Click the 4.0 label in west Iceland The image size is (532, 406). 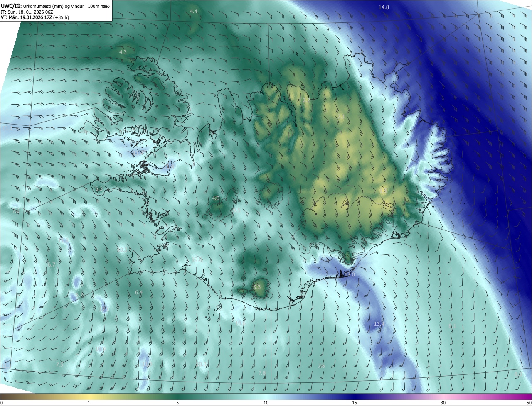click(215, 199)
